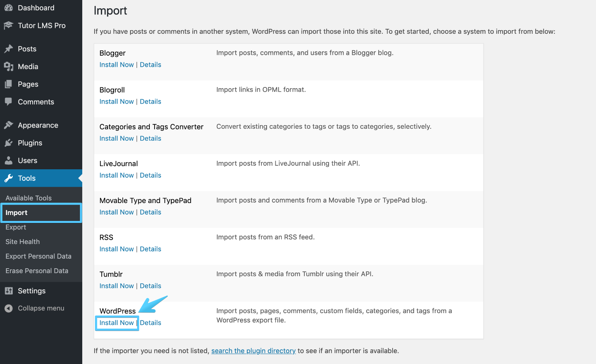
Task: View Details for Categories and Tags Converter
Action: click(151, 138)
